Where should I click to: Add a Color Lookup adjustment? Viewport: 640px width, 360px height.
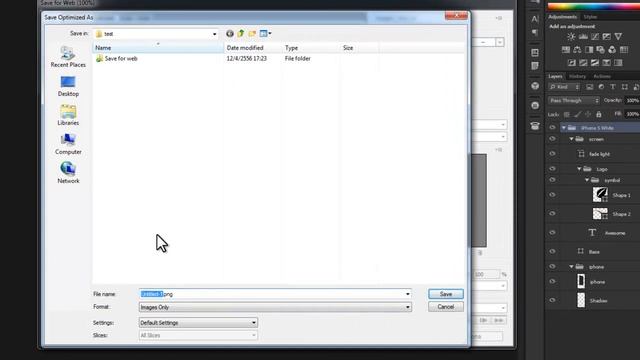pos(624,50)
